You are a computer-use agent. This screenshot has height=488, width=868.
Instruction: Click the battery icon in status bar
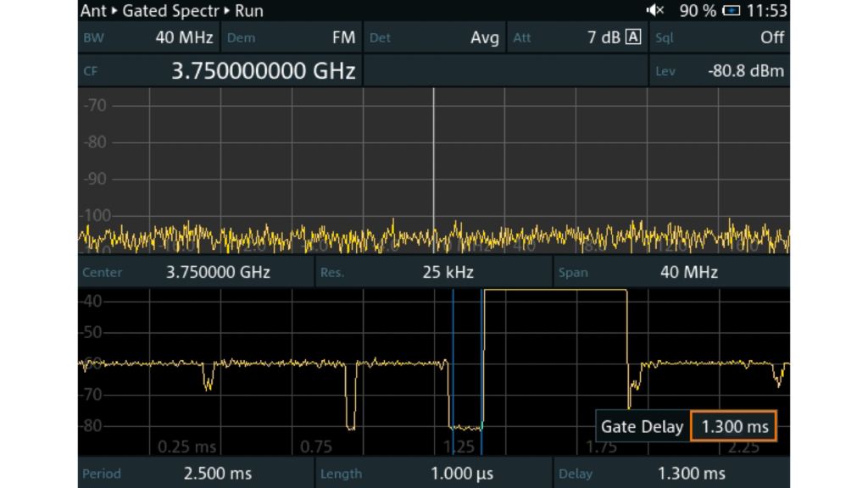pos(731,11)
